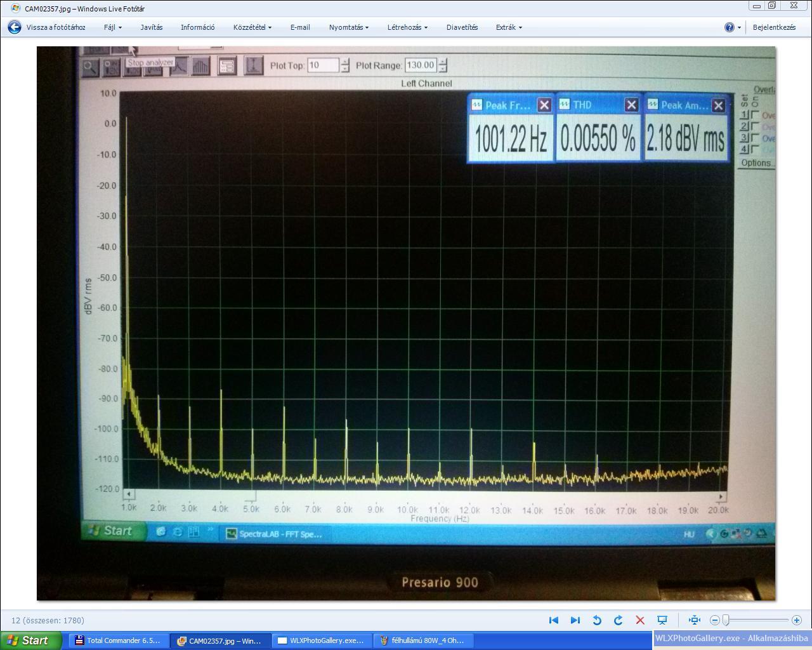Open the Fájl dropdown menu

113,27
